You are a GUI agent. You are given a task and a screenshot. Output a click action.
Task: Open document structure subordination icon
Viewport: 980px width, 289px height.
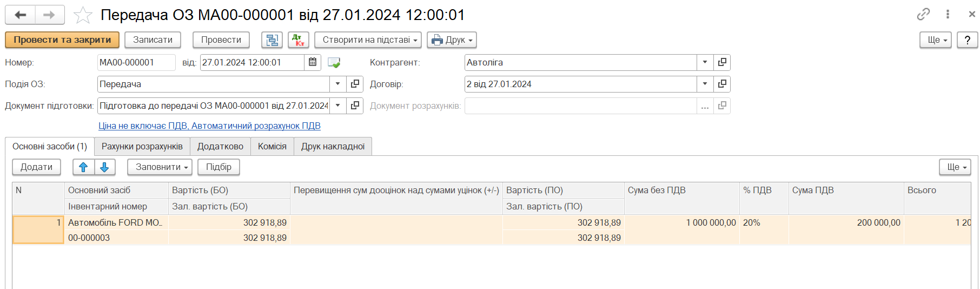[x=272, y=40]
